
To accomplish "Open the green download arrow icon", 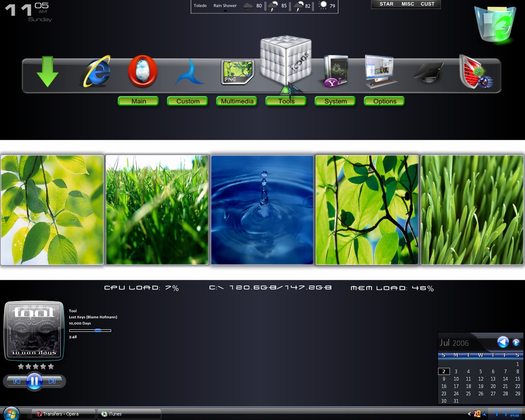I will 48,72.
